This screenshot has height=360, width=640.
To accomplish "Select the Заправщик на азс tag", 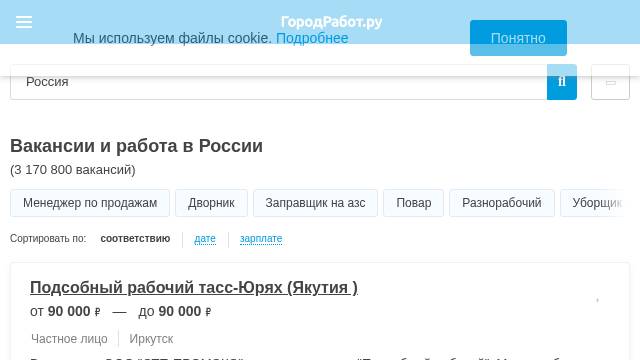I will 316,203.
